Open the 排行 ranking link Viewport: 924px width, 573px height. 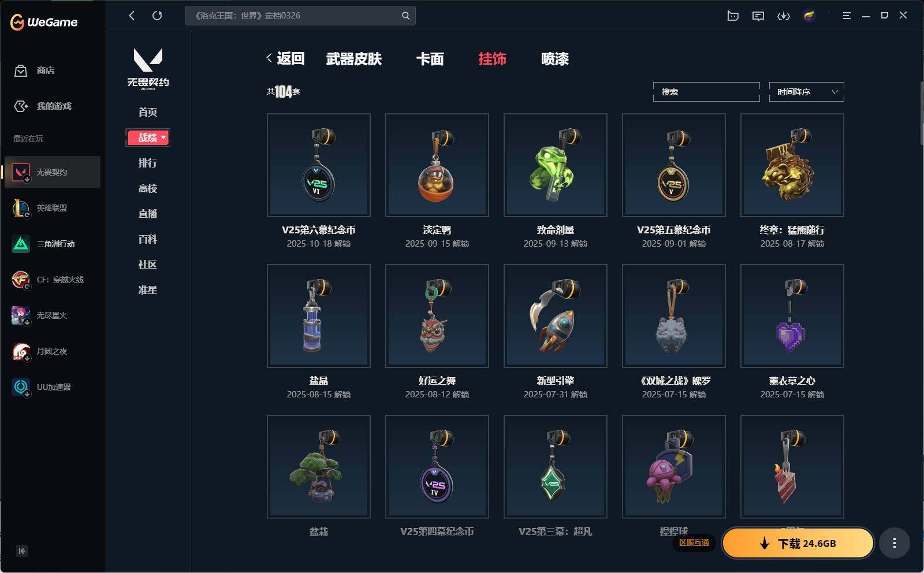148,163
